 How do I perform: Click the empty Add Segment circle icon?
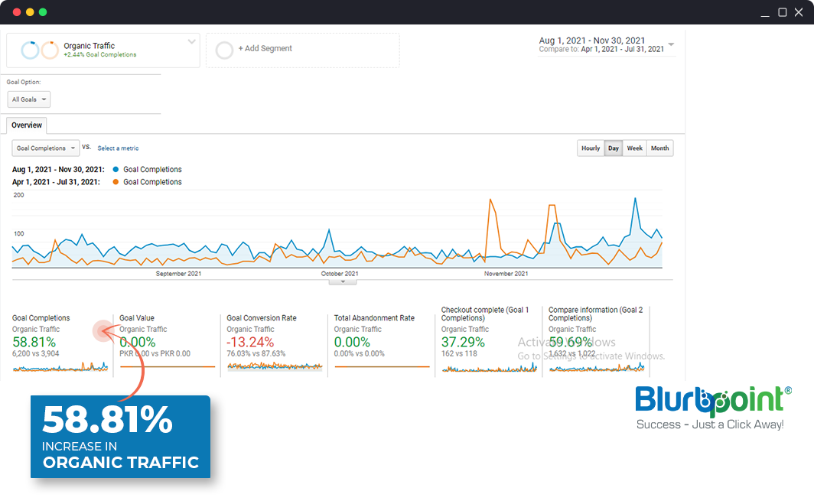click(x=224, y=50)
